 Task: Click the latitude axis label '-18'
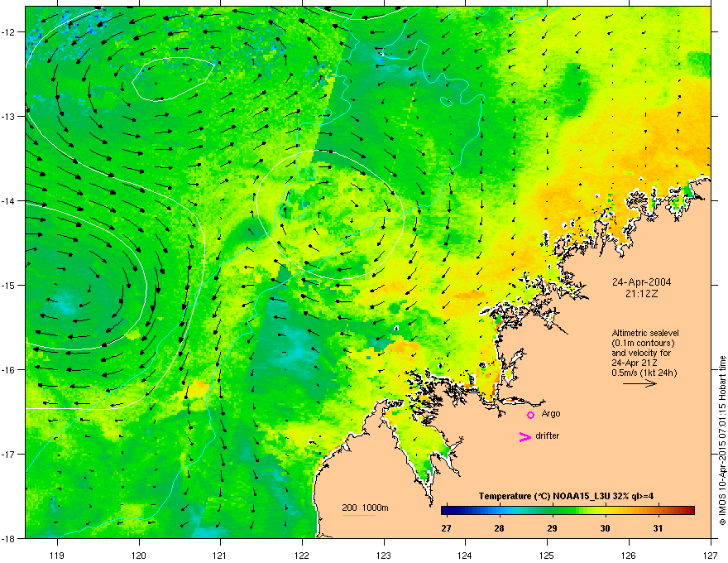9,538
